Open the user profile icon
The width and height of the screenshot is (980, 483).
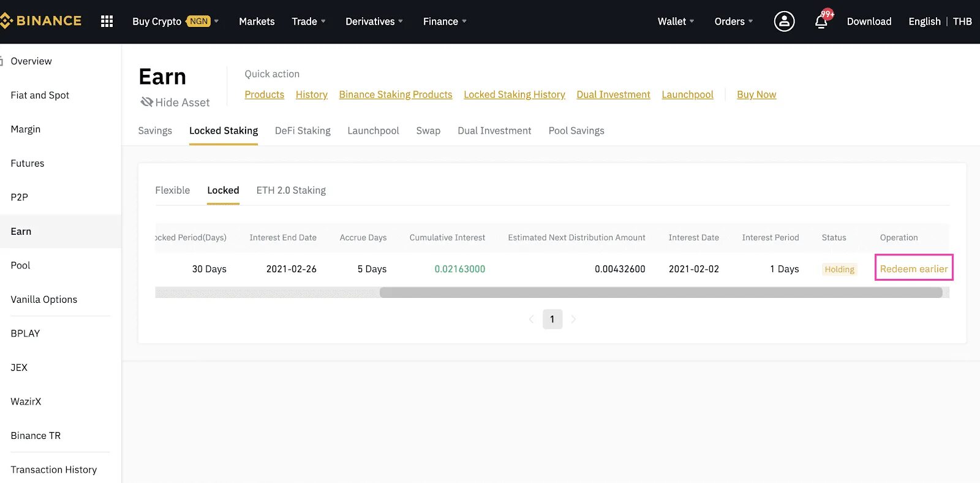784,21
